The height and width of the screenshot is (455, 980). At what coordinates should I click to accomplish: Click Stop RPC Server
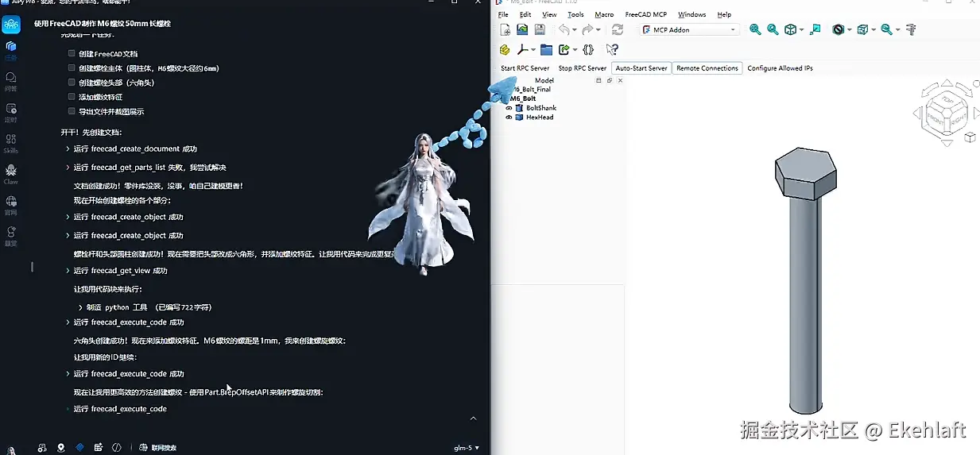(583, 68)
